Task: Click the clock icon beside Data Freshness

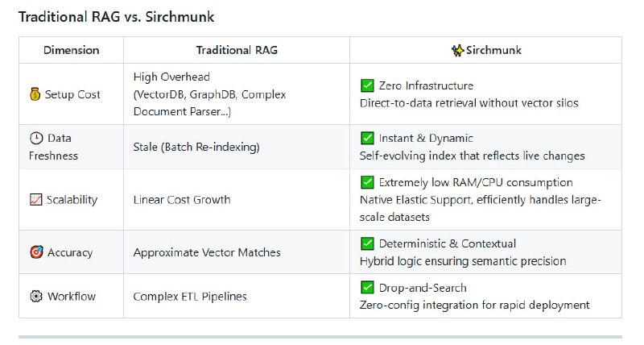Action: click(35, 139)
